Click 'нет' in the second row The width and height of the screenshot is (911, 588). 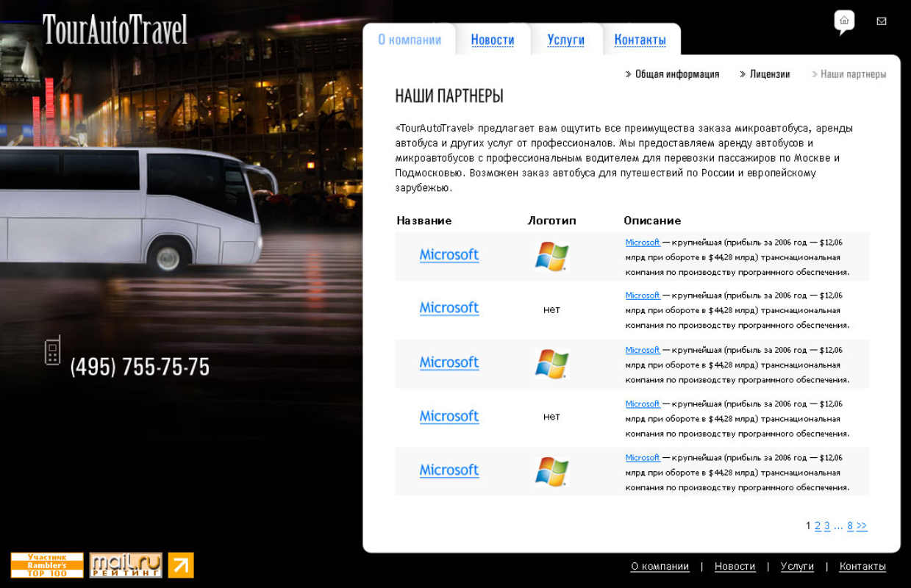pos(551,309)
